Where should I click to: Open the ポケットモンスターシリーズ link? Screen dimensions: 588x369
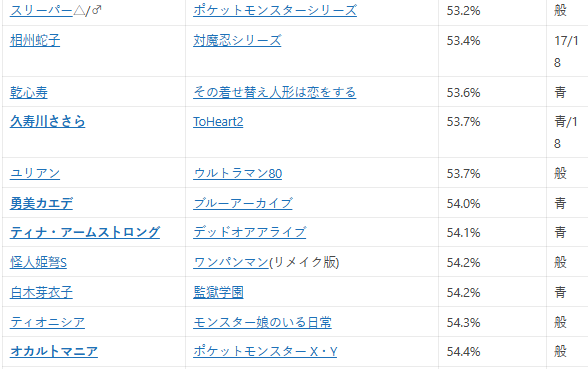pyautogui.click(x=275, y=10)
